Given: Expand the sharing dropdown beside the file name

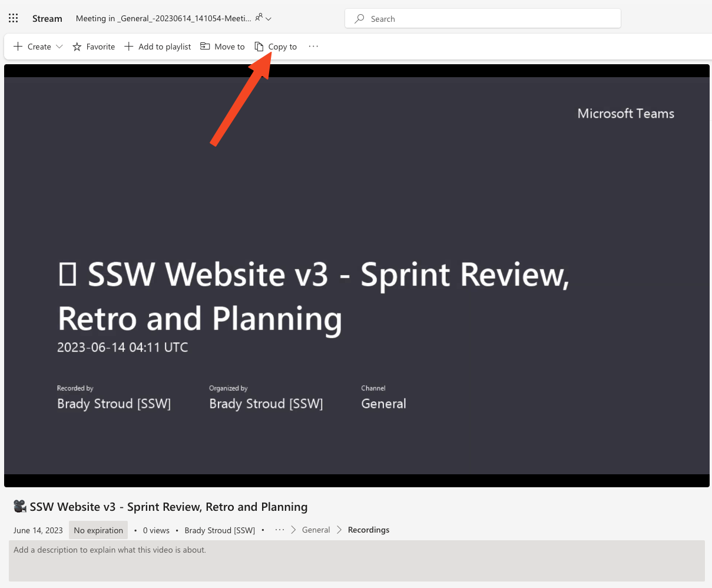Looking at the screenshot, I should pos(263,18).
